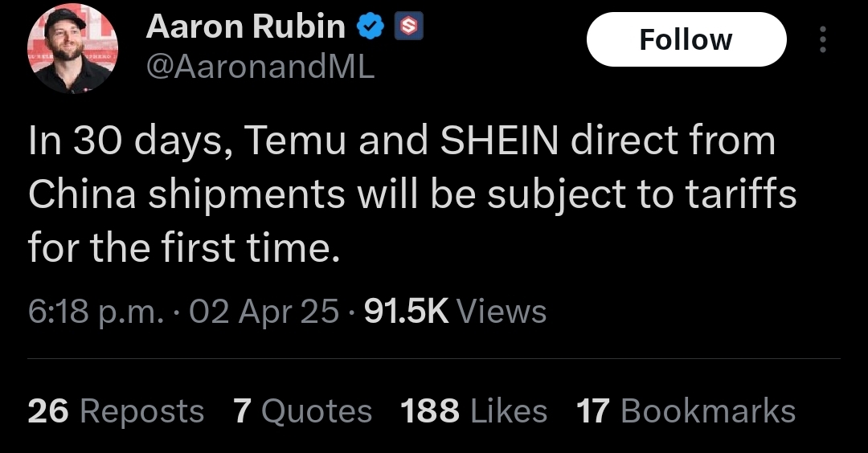The width and height of the screenshot is (868, 453).
Task: Click 'China shipments' in the tweet text
Action: click(186, 195)
